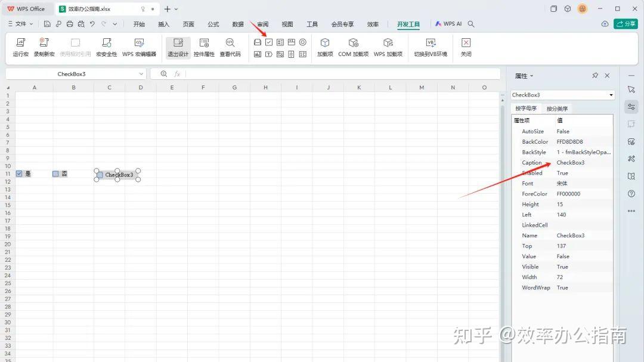
Task: Open the Name Box dropdown showing CheckBox3
Action: click(x=142, y=73)
